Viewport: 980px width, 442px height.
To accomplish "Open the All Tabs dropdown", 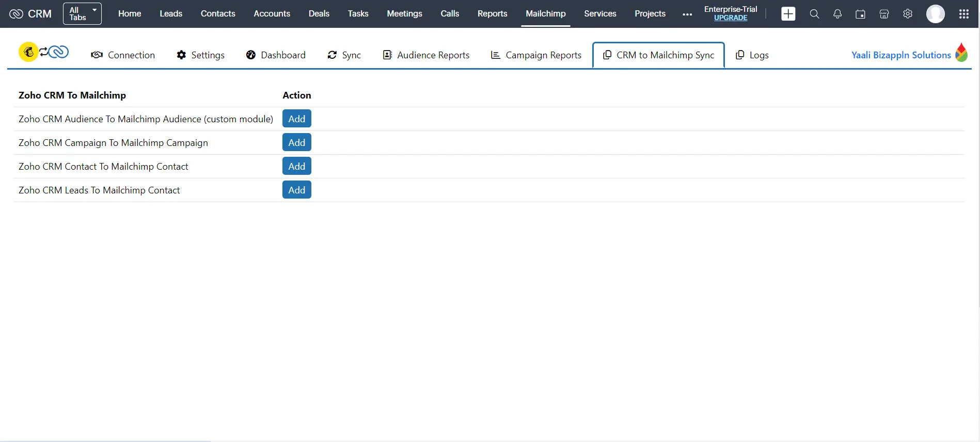I will (82, 14).
